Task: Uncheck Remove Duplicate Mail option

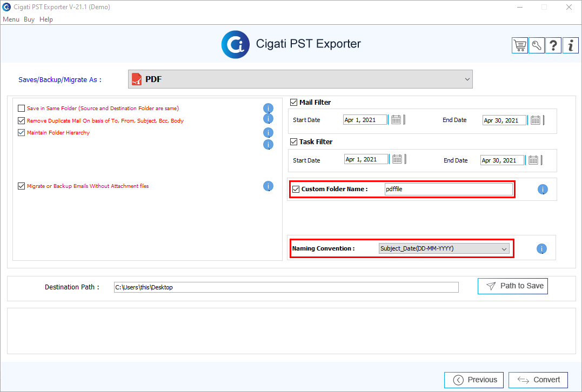Action: 21,120
